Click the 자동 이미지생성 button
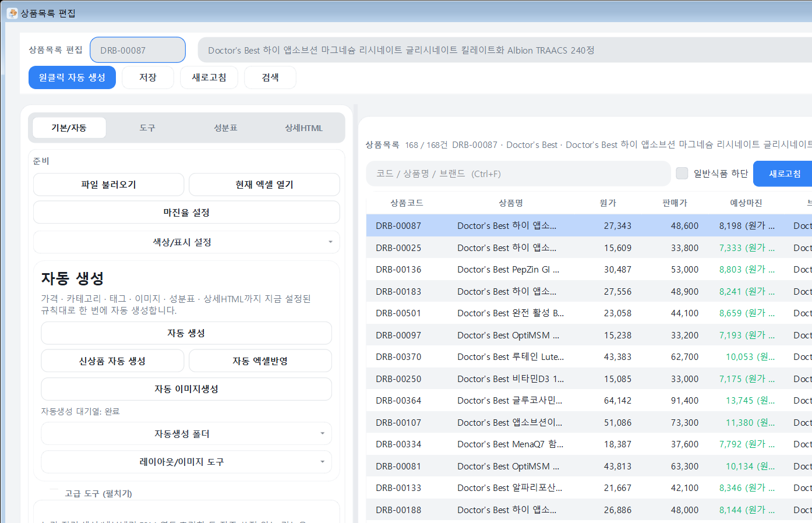This screenshot has width=812, height=523. click(x=186, y=389)
